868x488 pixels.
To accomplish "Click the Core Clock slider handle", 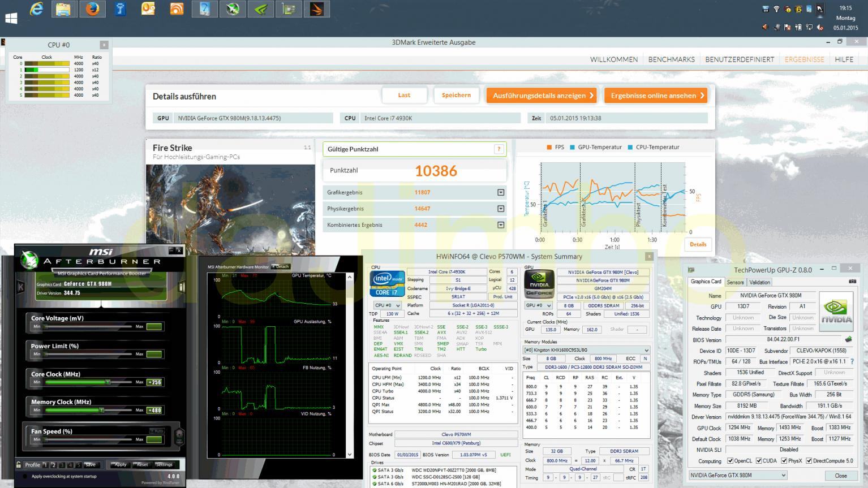I will 108,382.
